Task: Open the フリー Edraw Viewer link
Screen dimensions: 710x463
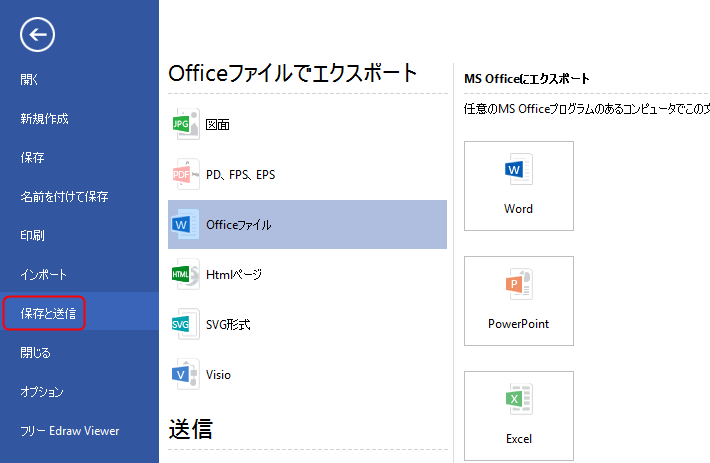Action: [x=70, y=431]
